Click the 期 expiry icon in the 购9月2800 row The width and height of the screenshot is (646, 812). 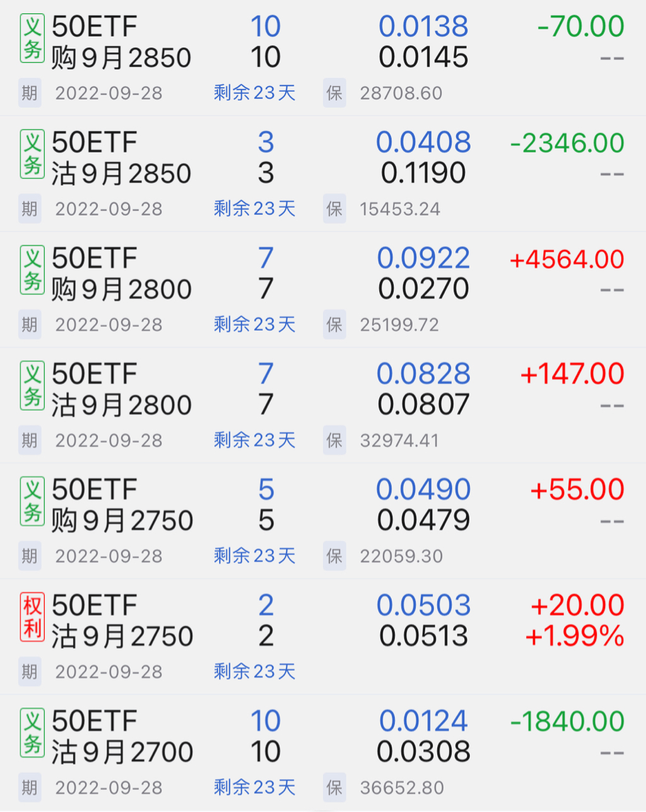(x=30, y=325)
